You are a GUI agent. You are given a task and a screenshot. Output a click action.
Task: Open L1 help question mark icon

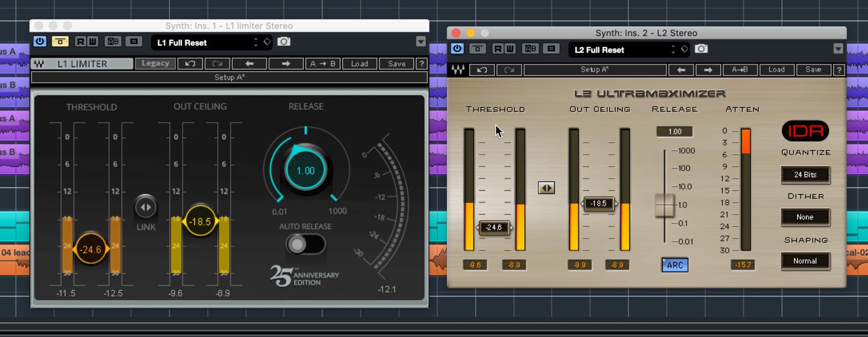(x=422, y=64)
